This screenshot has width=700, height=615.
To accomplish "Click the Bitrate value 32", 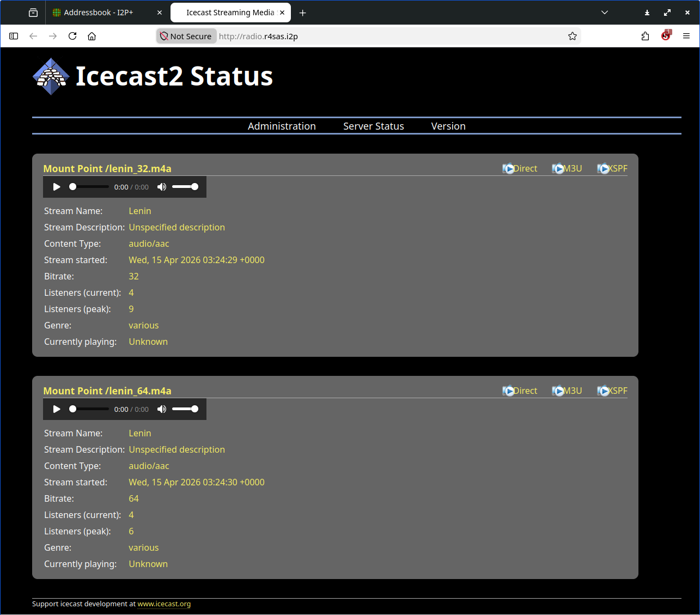I will click(134, 277).
